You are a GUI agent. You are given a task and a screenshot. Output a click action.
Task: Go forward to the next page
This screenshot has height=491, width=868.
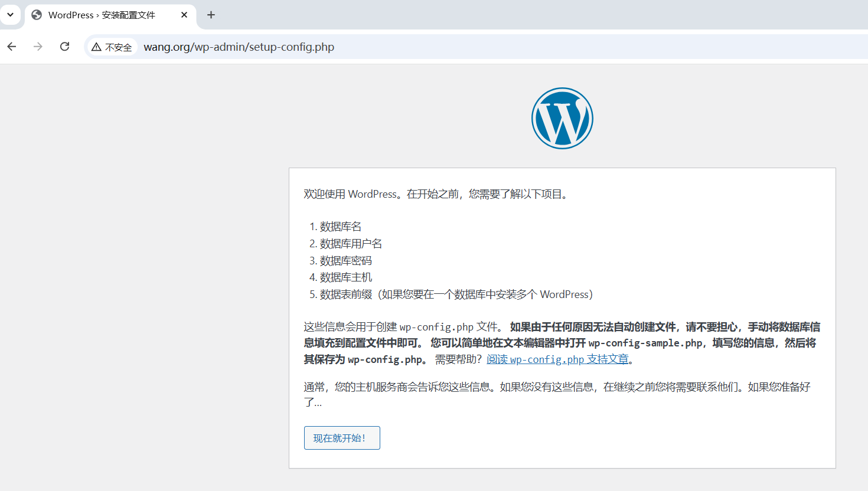tap(38, 47)
